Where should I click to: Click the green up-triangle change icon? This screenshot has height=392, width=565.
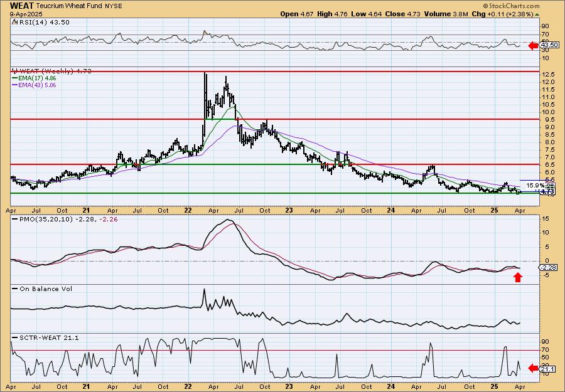(537, 14)
